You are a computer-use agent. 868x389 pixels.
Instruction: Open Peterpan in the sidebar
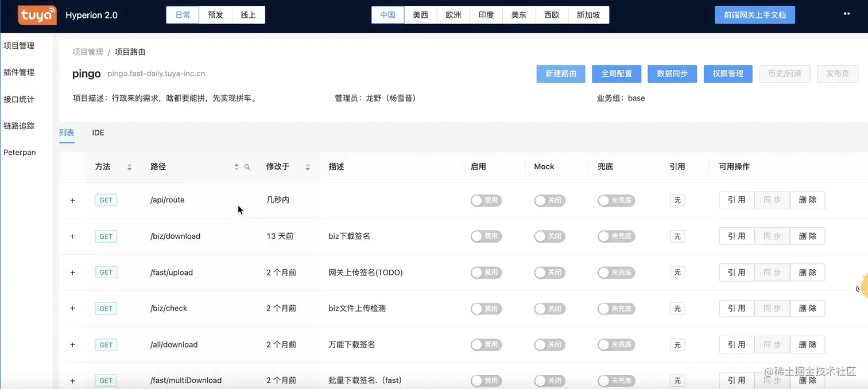click(20, 153)
